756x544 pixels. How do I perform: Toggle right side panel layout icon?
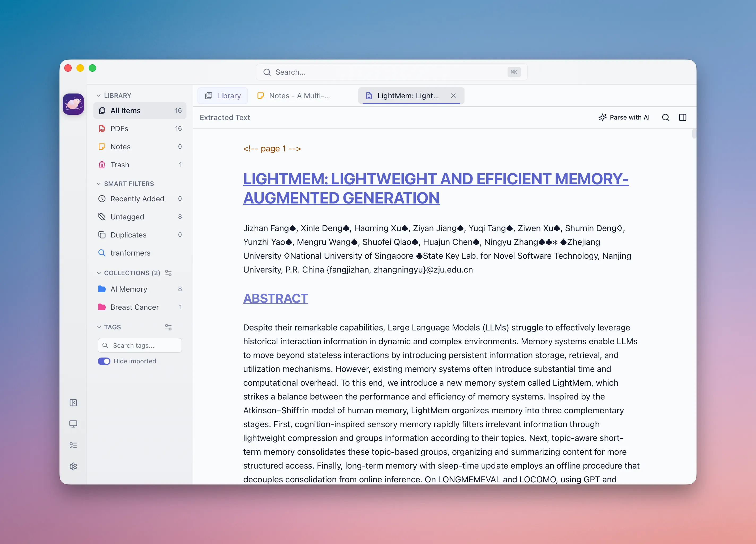[683, 117]
